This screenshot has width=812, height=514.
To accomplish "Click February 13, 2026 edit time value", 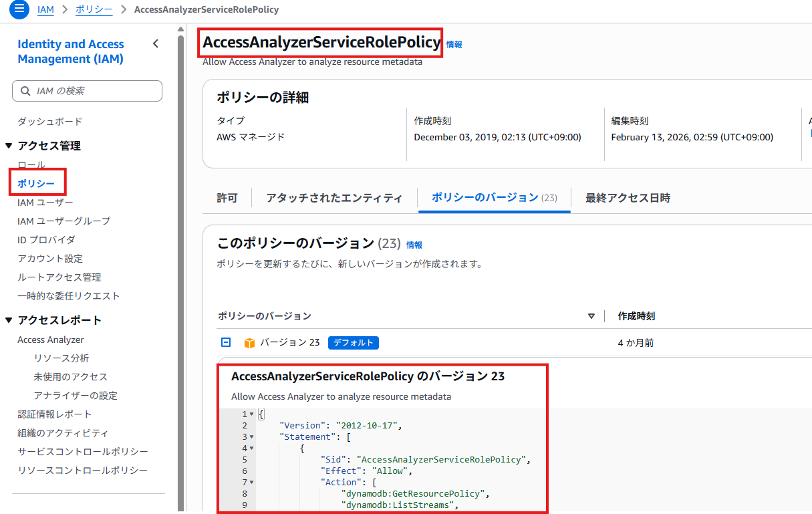I will point(692,137).
